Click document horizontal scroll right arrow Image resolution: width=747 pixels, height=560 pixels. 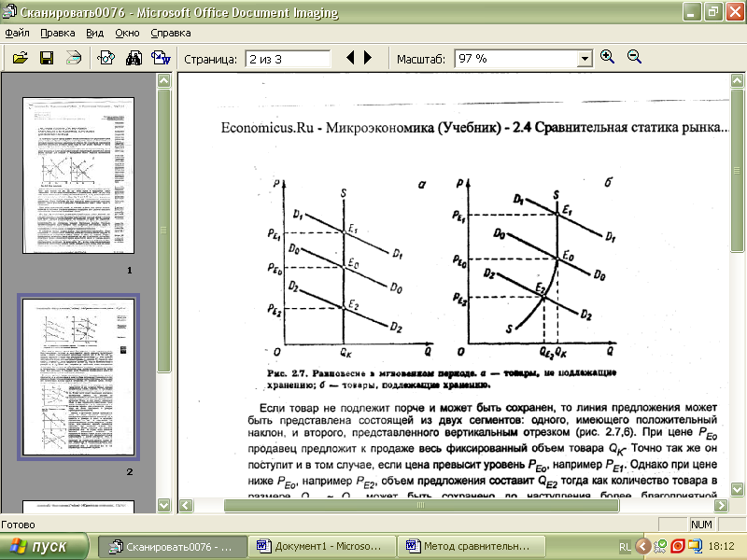pyautogui.click(x=721, y=505)
